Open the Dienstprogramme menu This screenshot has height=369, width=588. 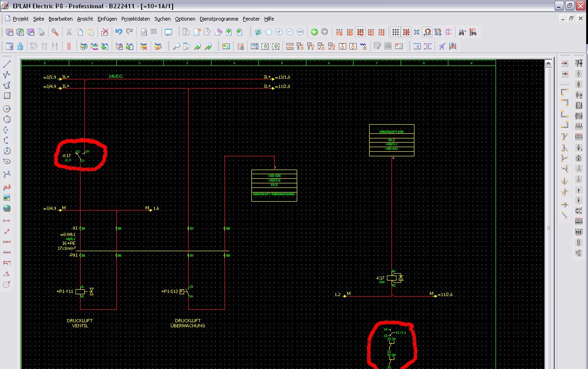(x=218, y=19)
